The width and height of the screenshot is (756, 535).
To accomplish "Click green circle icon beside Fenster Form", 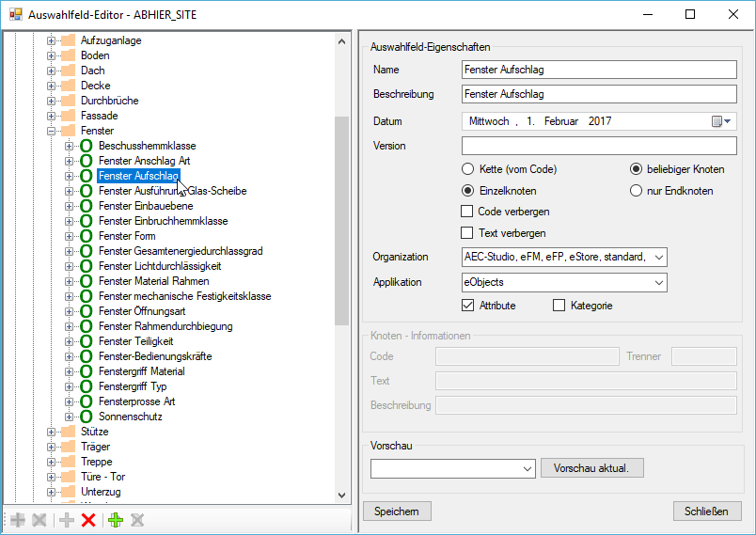I will point(86,236).
